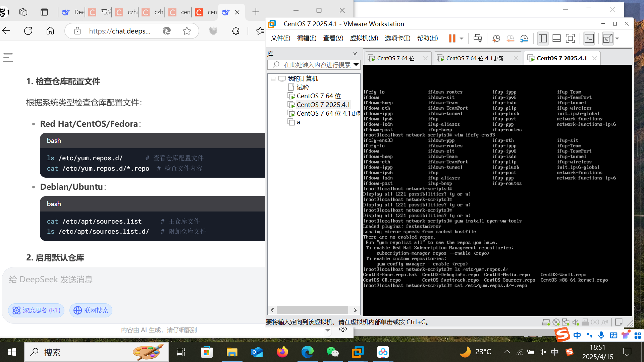The width and height of the screenshot is (644, 362).
Task: Select CentOS 7 64 位 in library tree
Action: pyautogui.click(x=318, y=96)
